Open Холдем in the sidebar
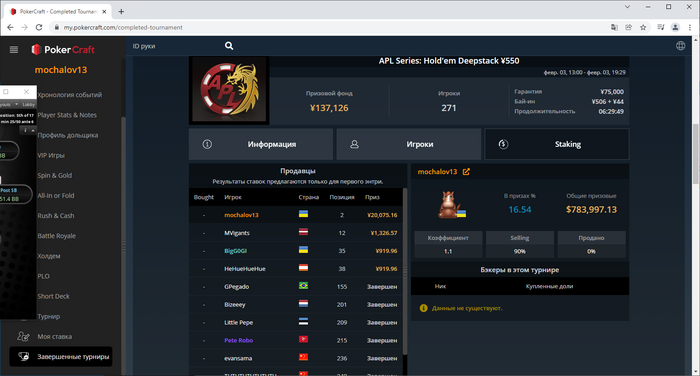700x376 pixels. (49, 256)
